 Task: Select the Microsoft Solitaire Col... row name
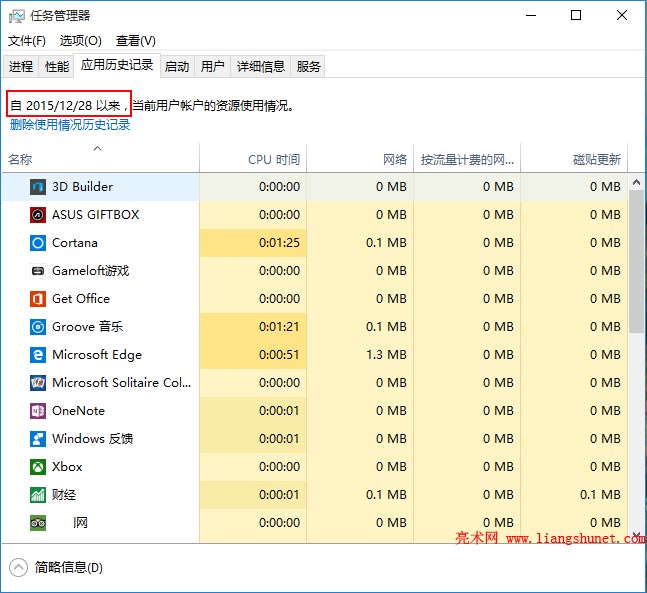pyautogui.click(x=122, y=383)
